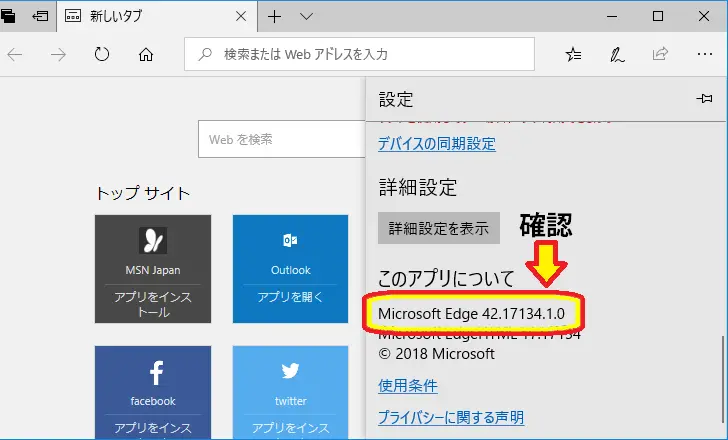The width and height of the screenshot is (728, 440).
Task: Focus the address bar search field
Action: click(359, 54)
